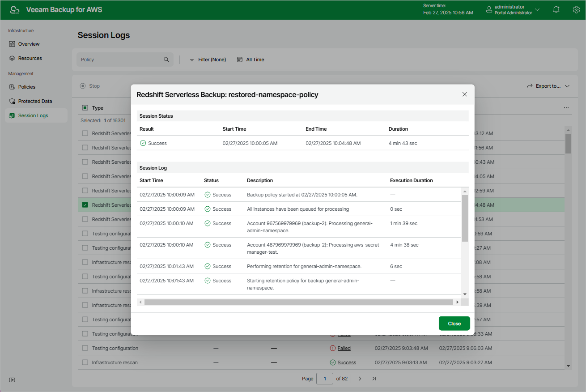Viewport: 586px width, 392px height.
Task: Click status icon for 'Processing general-admin-namespace' entry
Action: pyautogui.click(x=208, y=223)
